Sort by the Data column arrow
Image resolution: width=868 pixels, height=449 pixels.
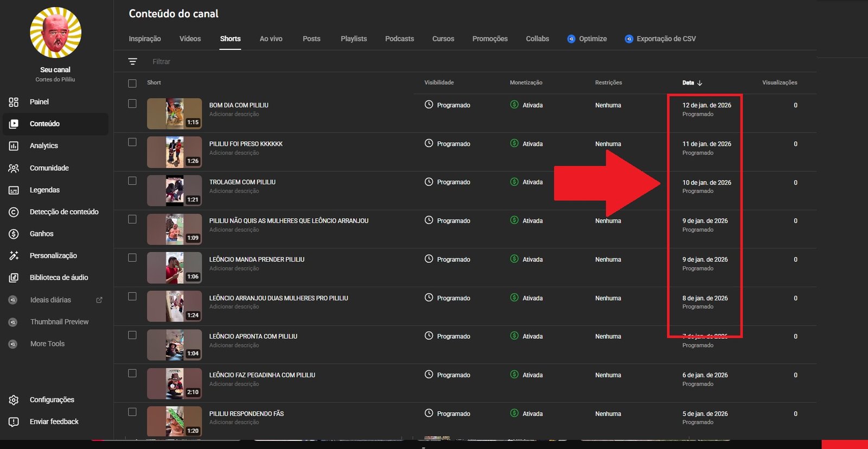tap(700, 83)
